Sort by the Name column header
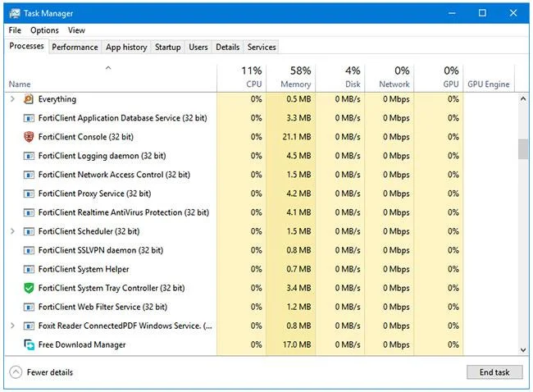Image resolution: width=533 pixels, height=392 pixels. (111, 78)
